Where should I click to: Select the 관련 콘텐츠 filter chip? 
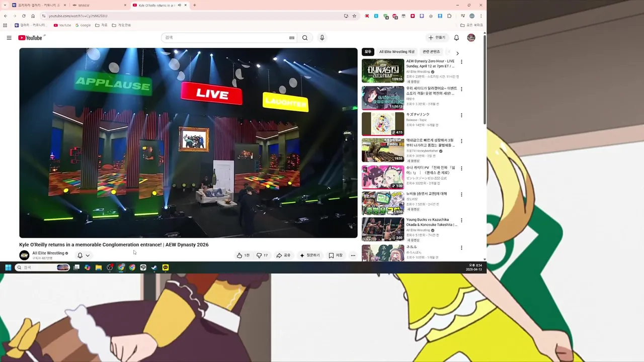pos(431,52)
